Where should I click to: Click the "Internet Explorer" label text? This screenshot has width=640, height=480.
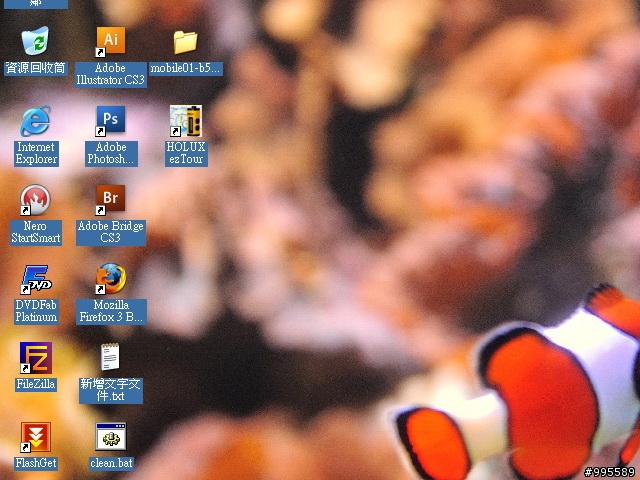point(36,153)
